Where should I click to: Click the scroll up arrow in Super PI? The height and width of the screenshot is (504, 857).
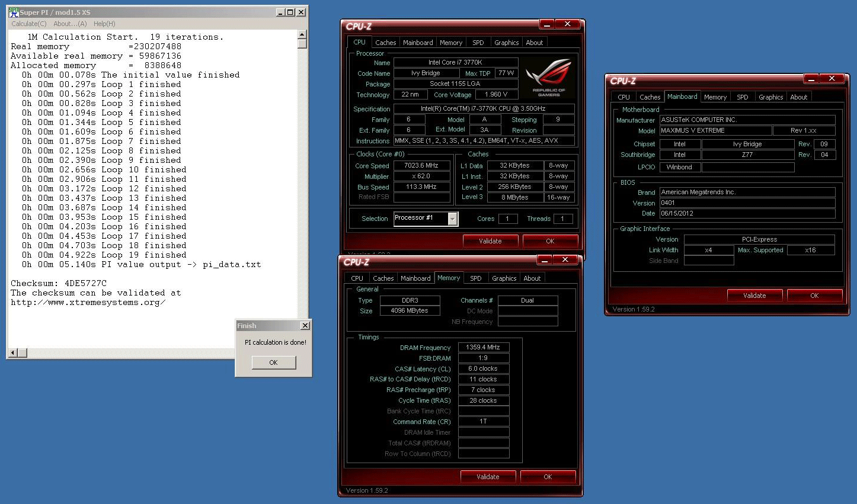pos(302,35)
